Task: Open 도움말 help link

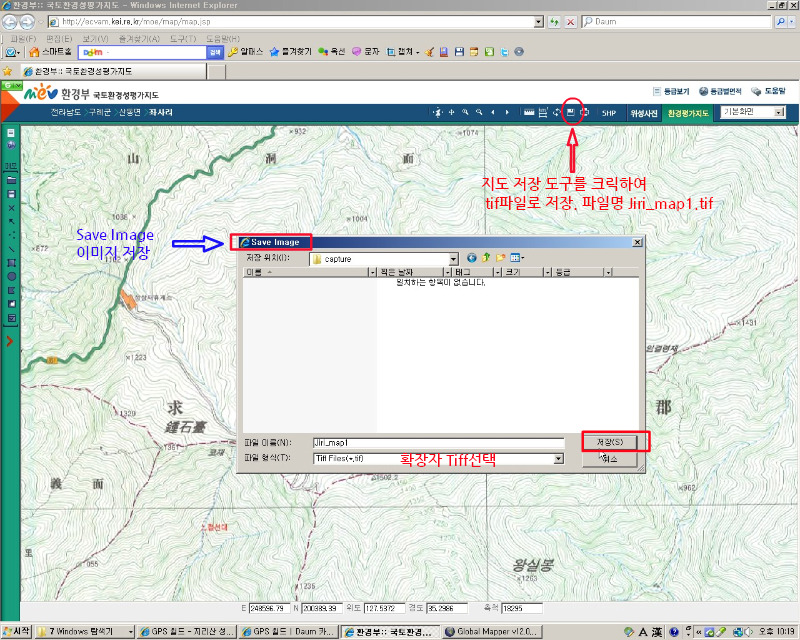Action: (768, 91)
